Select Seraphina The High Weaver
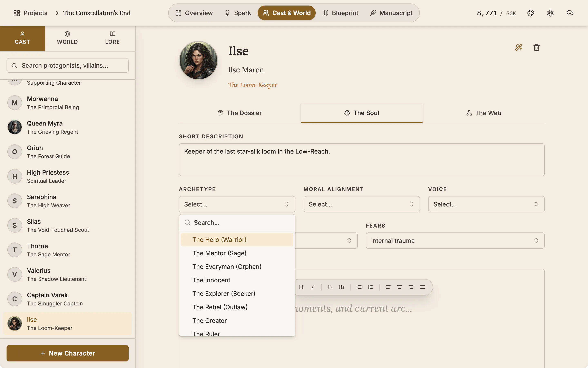The height and width of the screenshot is (368, 588). click(x=67, y=201)
